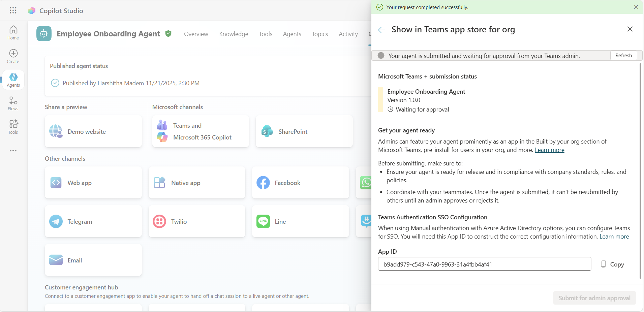Open Teams and Microsoft 365 Copilot channel

201,131
